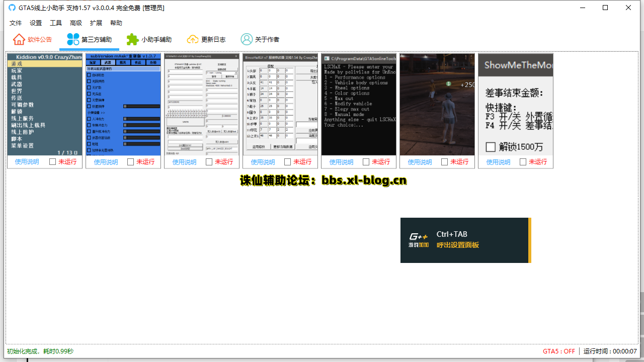The image size is (644, 362).
Task: Open 使用说明 link under ShowMeTheMoney thumbnail
Action: click(498, 162)
